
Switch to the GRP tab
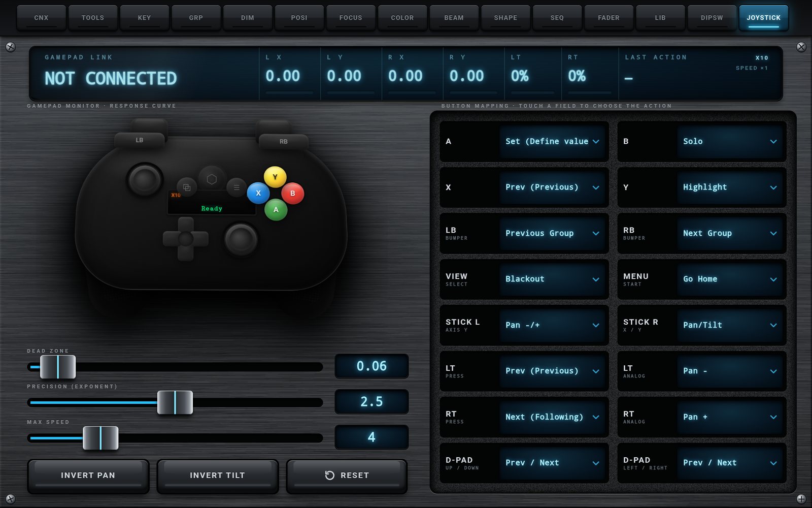coord(196,18)
